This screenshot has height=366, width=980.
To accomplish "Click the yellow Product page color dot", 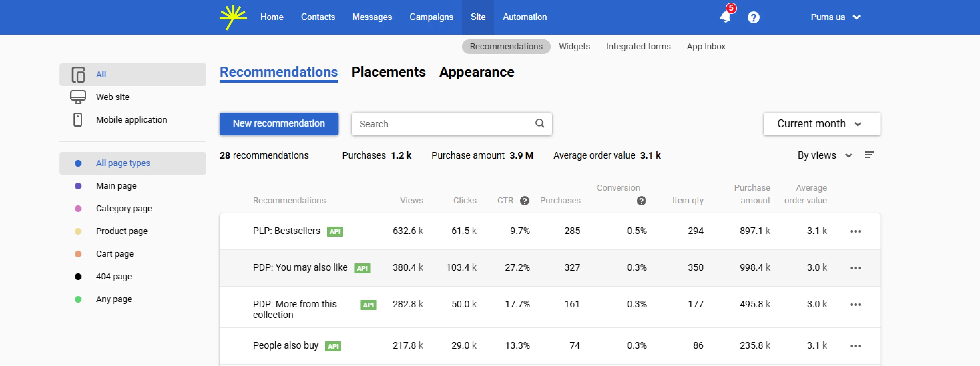I will (78, 231).
